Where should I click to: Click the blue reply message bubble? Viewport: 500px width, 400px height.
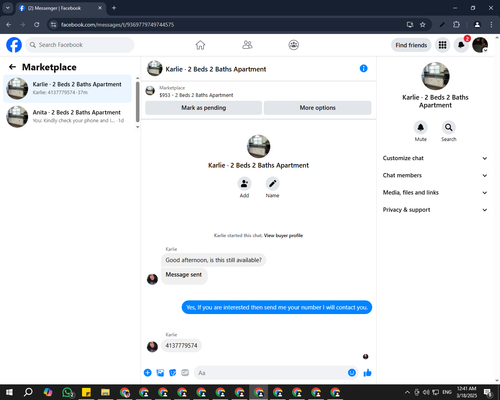277,307
